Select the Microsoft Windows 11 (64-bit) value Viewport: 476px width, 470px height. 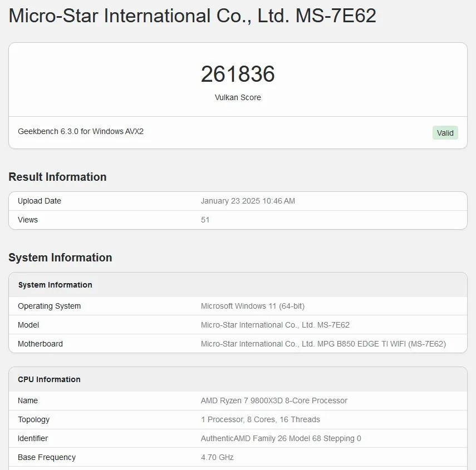pos(253,306)
